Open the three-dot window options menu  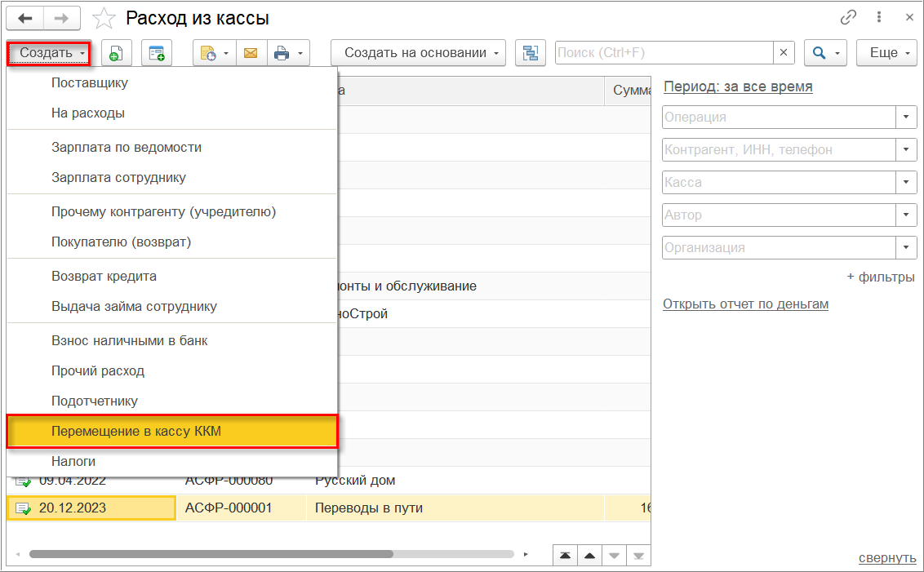879,18
